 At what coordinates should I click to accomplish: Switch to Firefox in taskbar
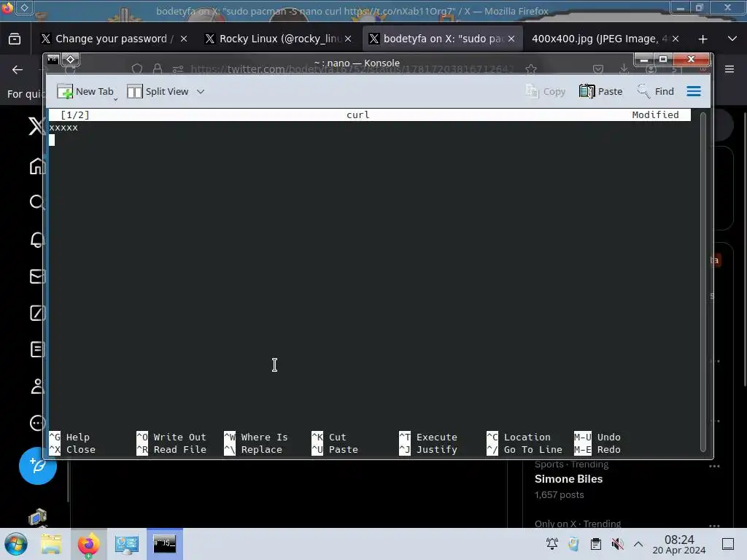click(x=88, y=544)
